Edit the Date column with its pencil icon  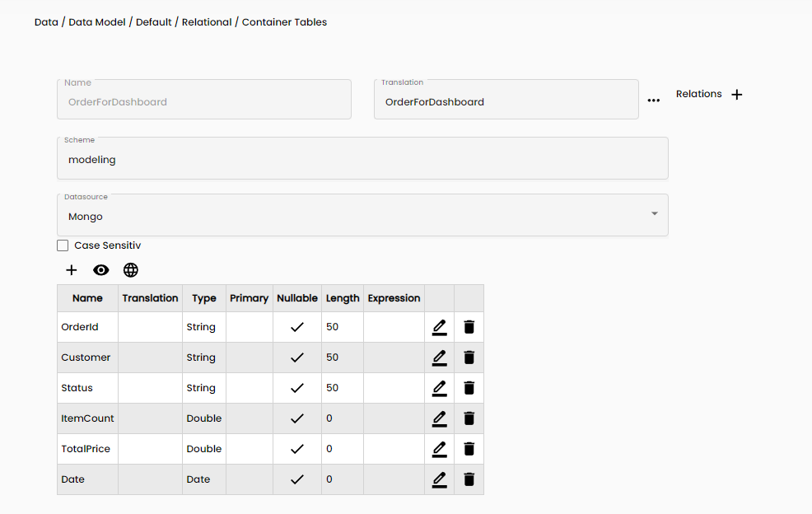(439, 479)
